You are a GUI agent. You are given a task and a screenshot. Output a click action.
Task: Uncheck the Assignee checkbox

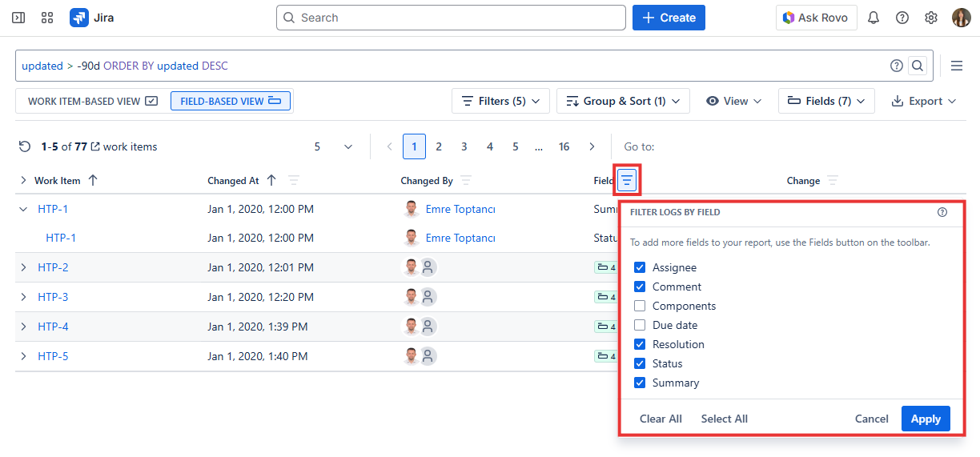point(640,267)
